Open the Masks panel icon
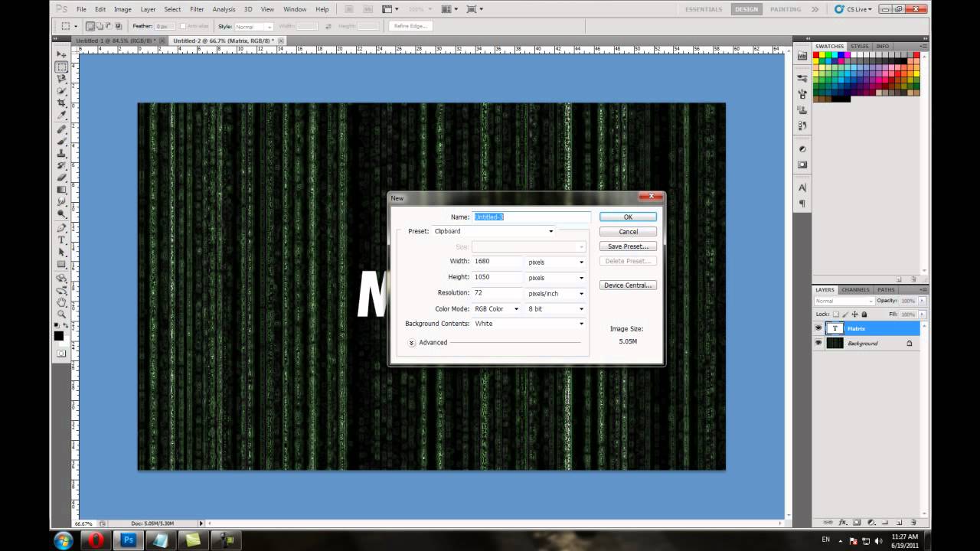Image resolution: width=980 pixels, height=551 pixels. [802, 165]
